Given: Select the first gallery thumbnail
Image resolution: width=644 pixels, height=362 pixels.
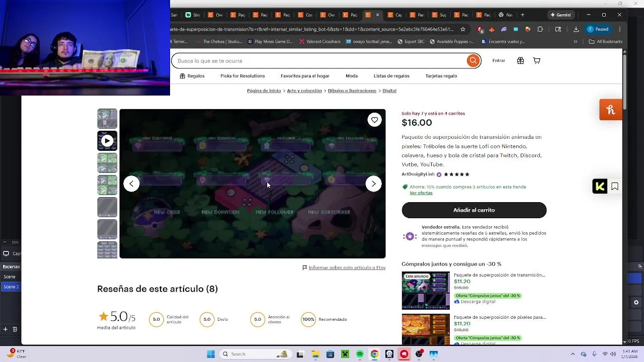Looking at the screenshot, I should pyautogui.click(x=107, y=119).
